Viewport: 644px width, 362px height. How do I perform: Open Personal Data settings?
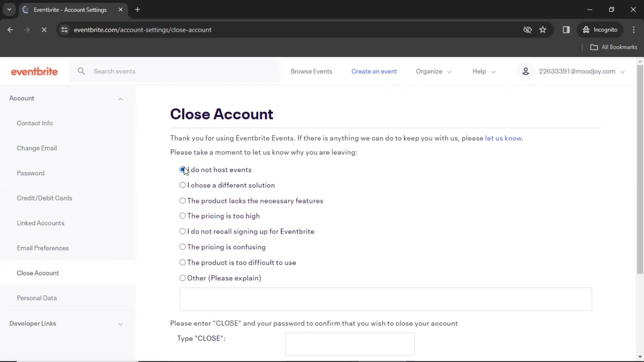(37, 298)
